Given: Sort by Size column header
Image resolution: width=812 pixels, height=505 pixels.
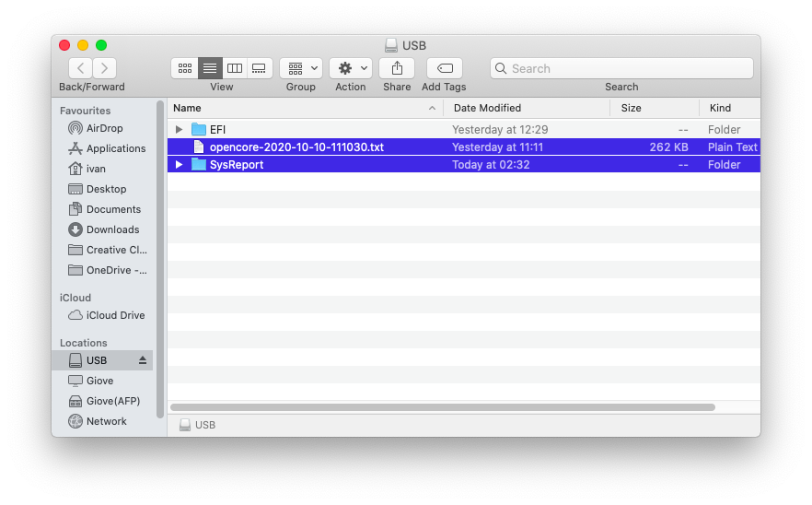Looking at the screenshot, I should click(655, 108).
